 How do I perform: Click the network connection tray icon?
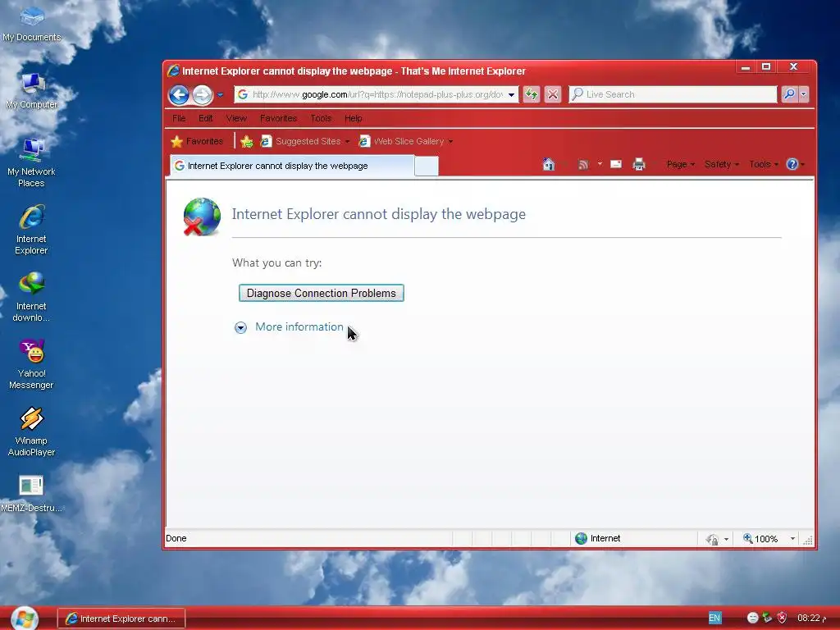coord(767,619)
